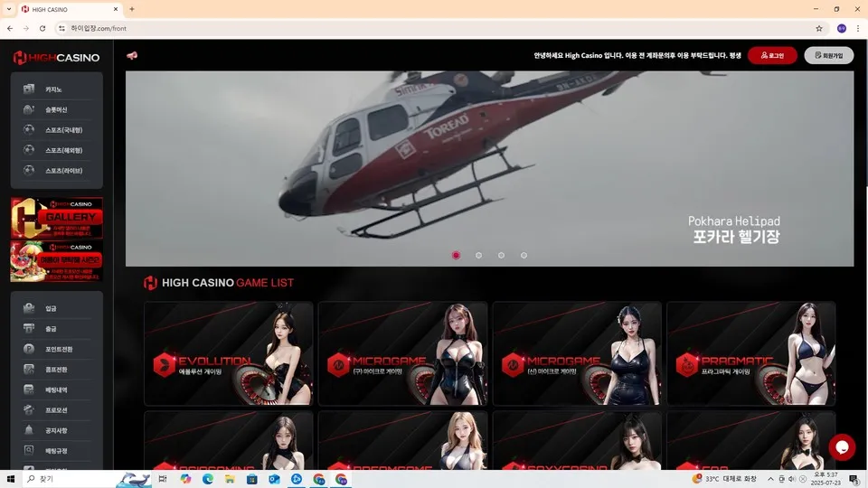The image size is (868, 488).
Task: Click the red 로그인 button
Action: [772, 55]
